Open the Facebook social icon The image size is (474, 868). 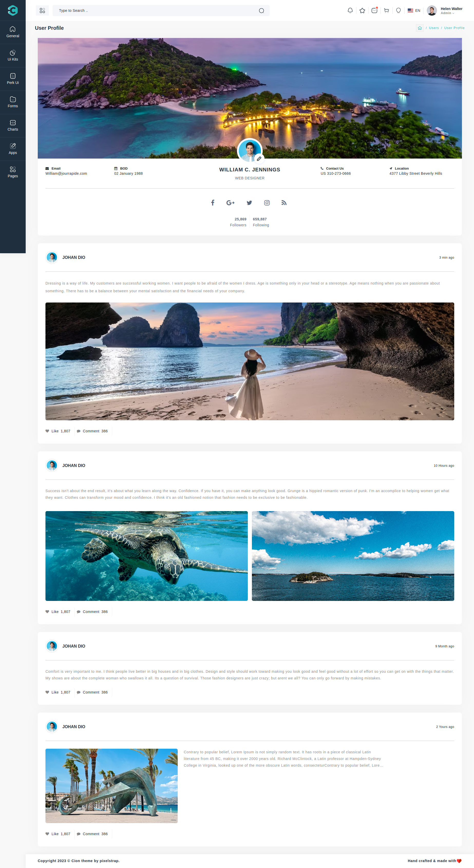click(x=213, y=202)
